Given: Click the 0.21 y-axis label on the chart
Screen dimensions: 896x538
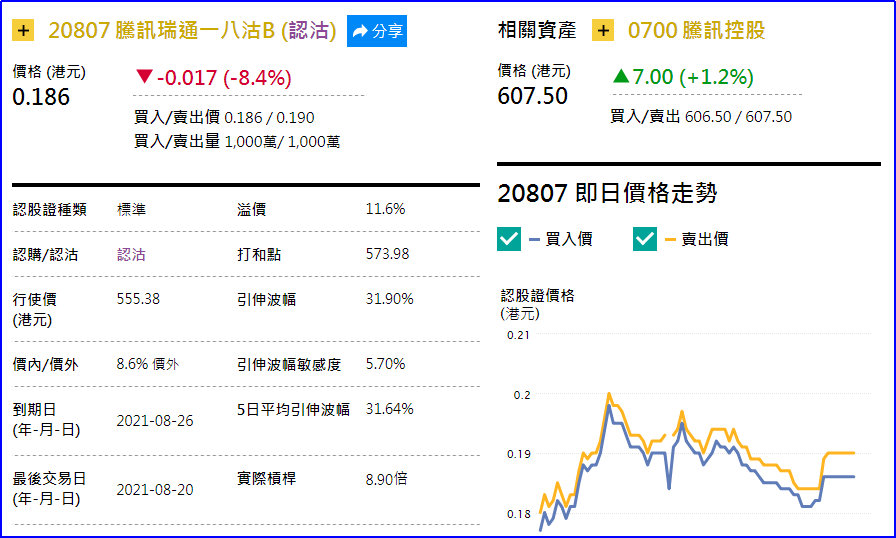Looking at the screenshot, I should click(518, 335).
